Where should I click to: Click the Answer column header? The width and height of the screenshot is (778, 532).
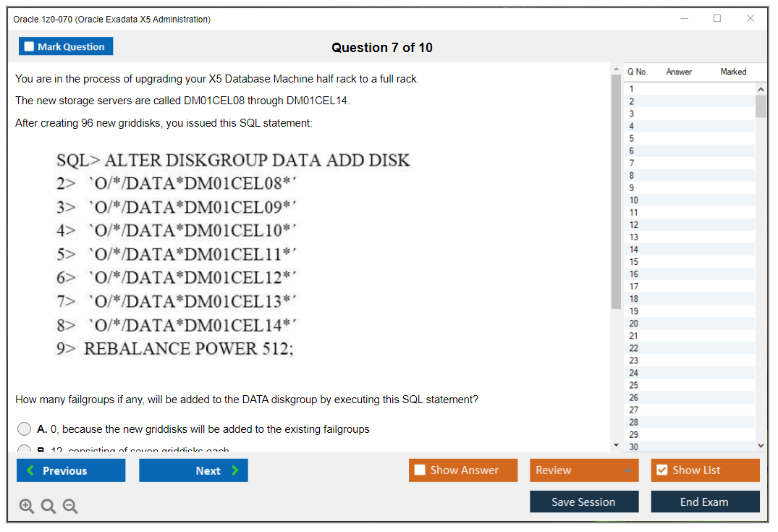pos(679,72)
